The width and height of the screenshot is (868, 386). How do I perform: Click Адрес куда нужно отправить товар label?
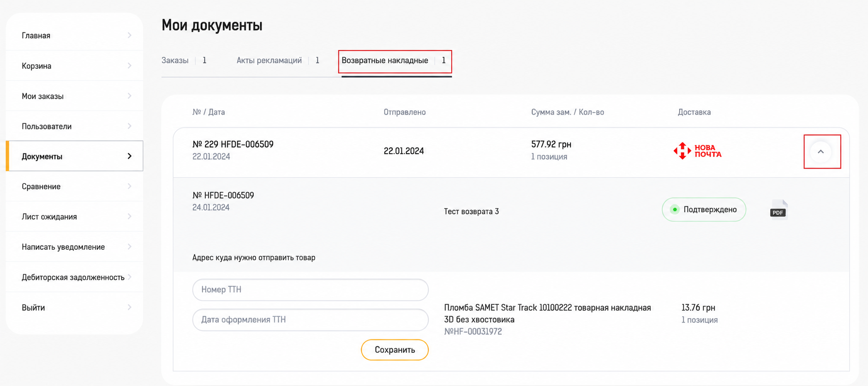coord(254,258)
